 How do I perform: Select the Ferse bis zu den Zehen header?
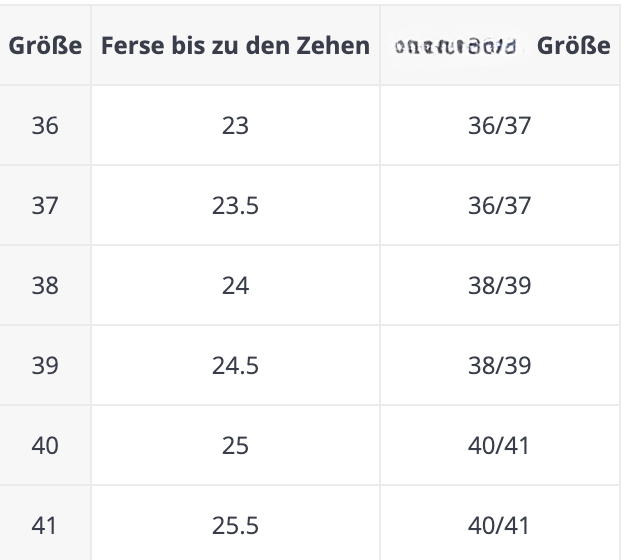236,45
